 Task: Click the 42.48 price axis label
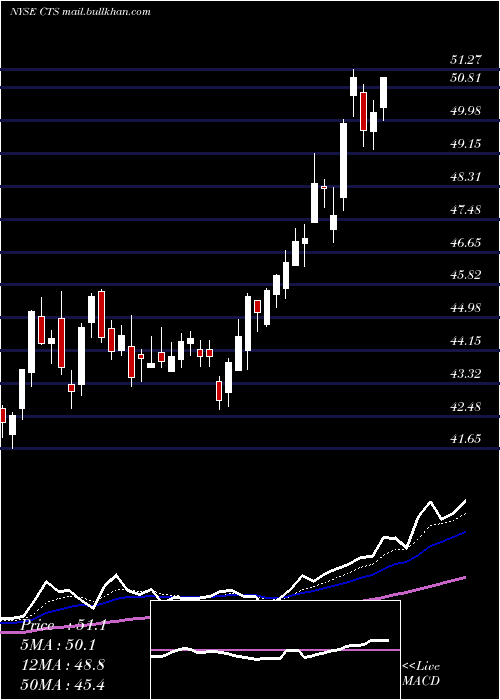466,407
